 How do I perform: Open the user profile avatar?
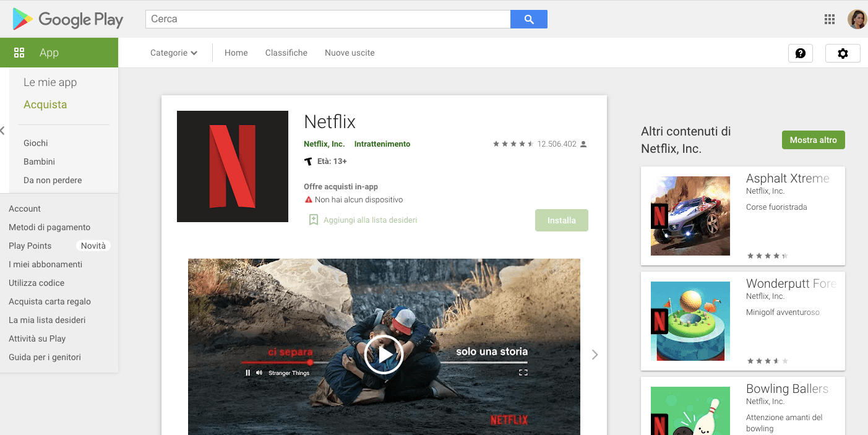(857, 19)
